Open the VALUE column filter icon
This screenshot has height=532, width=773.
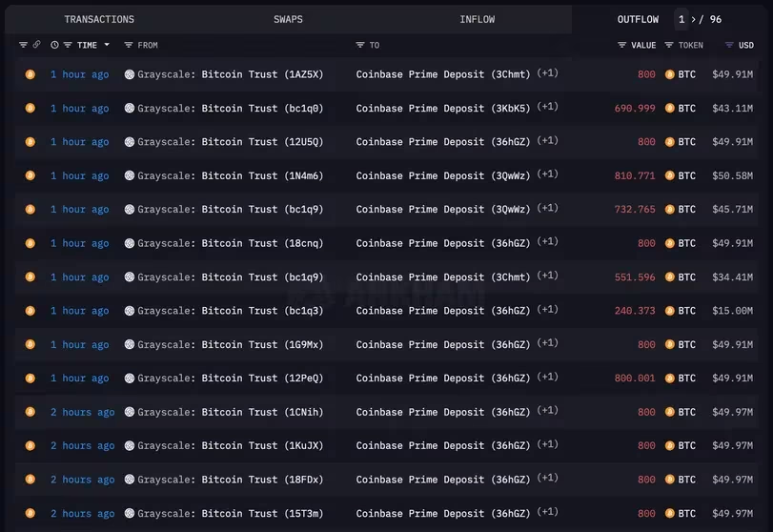coord(621,45)
